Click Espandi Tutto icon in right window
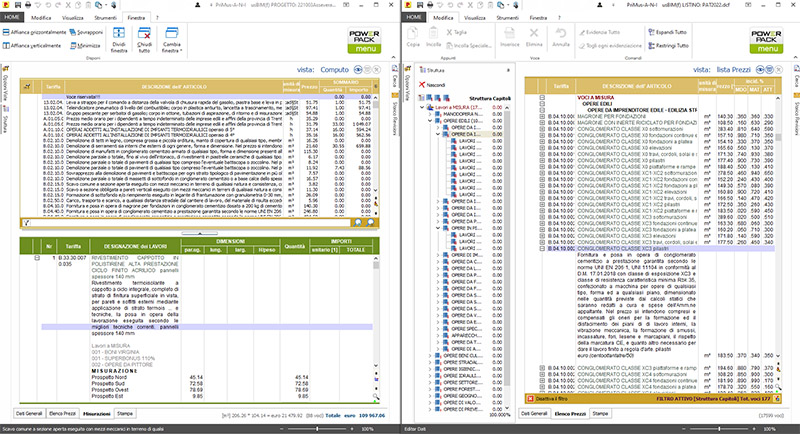This screenshot has width=800, height=434. [652, 32]
